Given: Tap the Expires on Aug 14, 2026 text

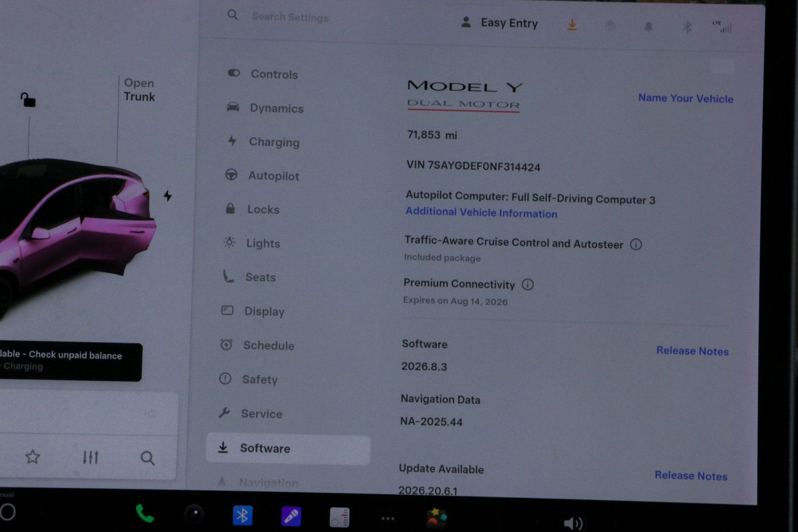Looking at the screenshot, I should [455, 301].
